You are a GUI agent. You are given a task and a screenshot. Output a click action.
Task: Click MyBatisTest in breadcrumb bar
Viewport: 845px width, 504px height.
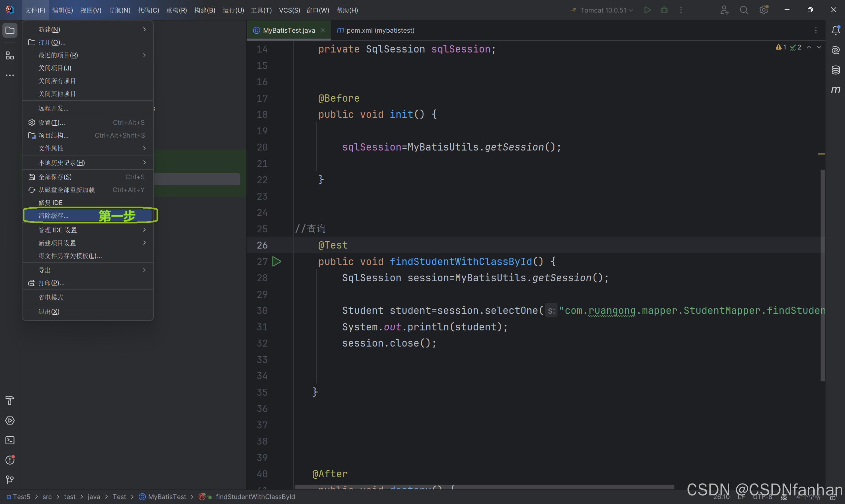(166, 496)
